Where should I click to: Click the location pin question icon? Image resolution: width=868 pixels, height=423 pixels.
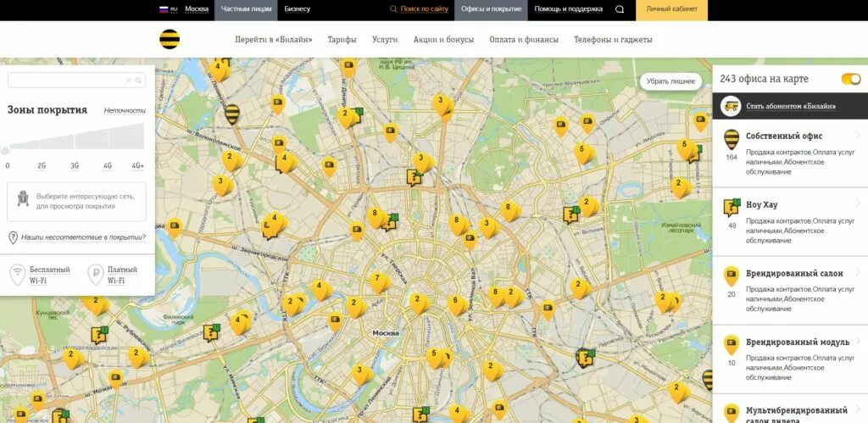click(x=14, y=237)
